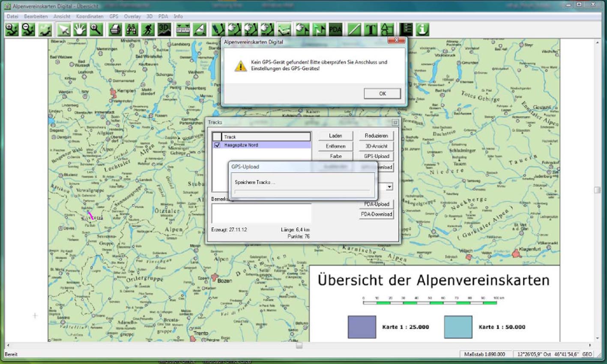The height and width of the screenshot is (364, 607).
Task: Click the Länge: 6,4 km text
Action: point(295,230)
